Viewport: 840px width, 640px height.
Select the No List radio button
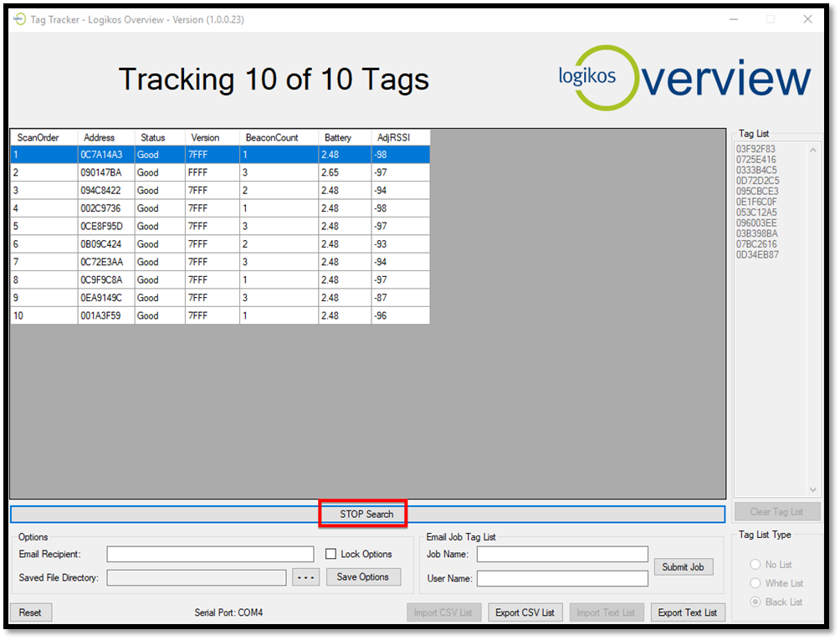[x=756, y=565]
